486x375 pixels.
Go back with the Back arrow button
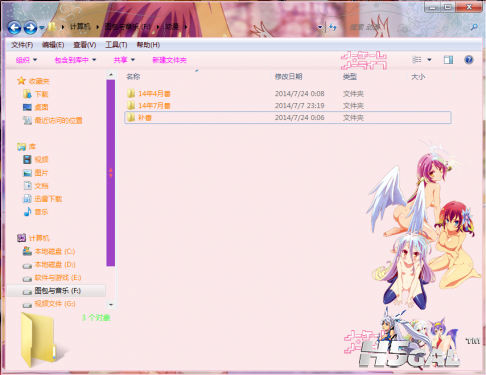[x=14, y=27]
